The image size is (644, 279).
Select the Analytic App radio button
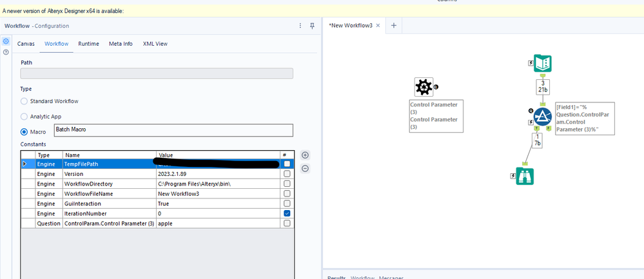pyautogui.click(x=24, y=117)
